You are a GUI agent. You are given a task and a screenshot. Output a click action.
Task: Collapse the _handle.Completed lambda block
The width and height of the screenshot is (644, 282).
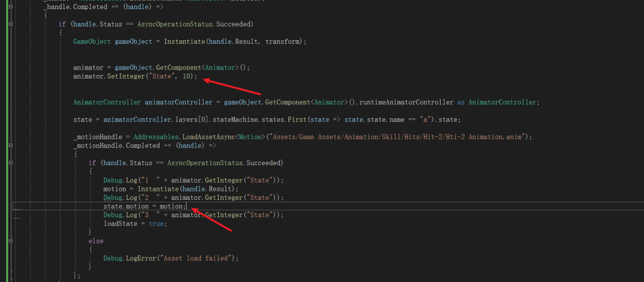point(11,7)
